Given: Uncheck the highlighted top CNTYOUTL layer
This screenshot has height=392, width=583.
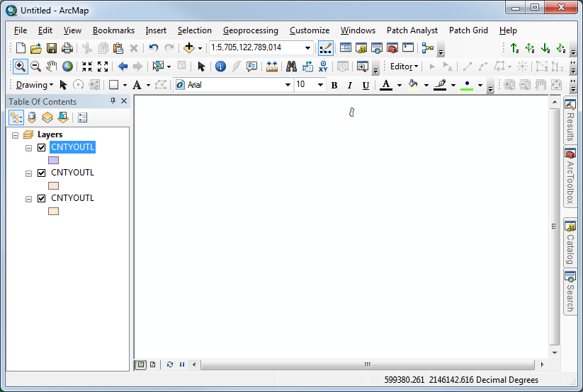Looking at the screenshot, I should pyautogui.click(x=42, y=148).
